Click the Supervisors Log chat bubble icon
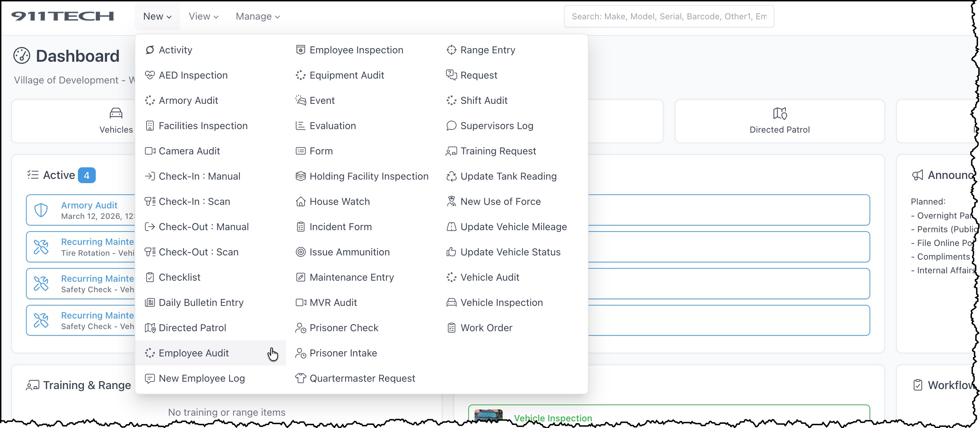Screen dimensions: 980x428 (x=451, y=126)
